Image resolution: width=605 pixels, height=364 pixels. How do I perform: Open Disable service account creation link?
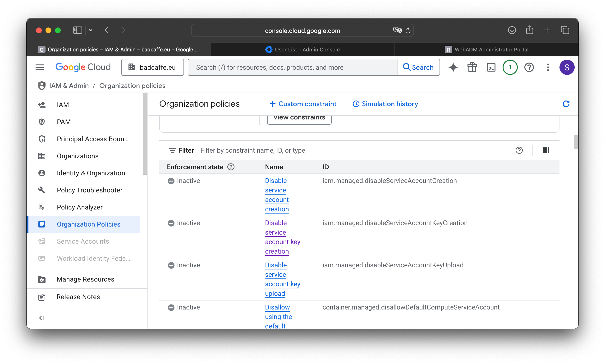pyautogui.click(x=277, y=195)
